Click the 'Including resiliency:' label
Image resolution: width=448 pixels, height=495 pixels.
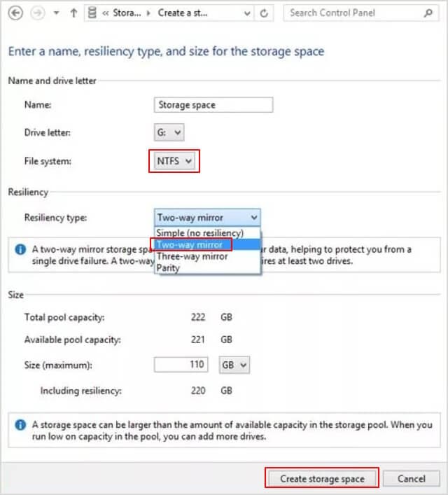click(x=80, y=391)
